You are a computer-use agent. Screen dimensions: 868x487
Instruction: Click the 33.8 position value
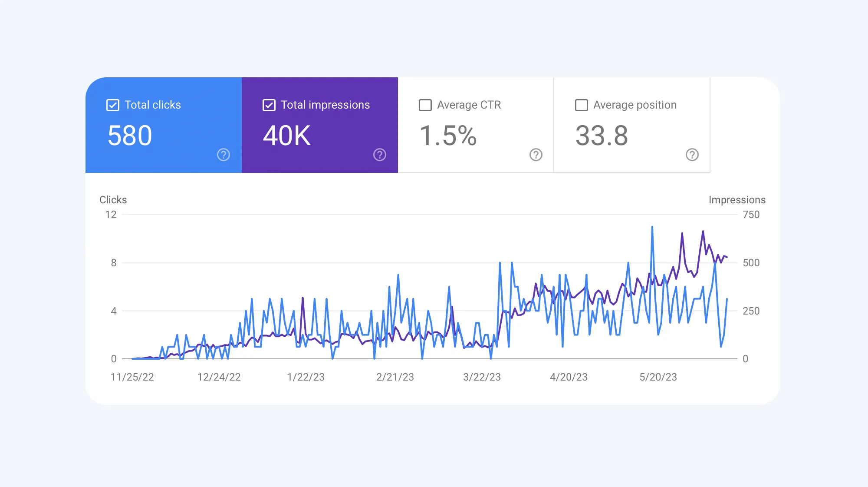point(602,136)
